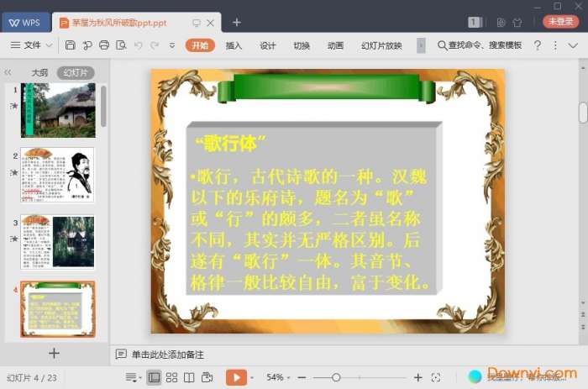Screen dimensions: 588x389
Task: Click the status bar icon left of play button
Action: (x=207, y=377)
